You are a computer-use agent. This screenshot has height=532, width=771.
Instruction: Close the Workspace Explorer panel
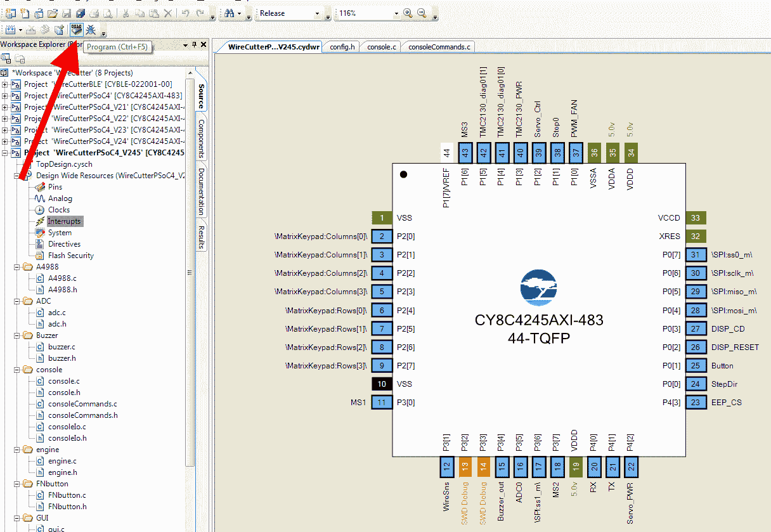(204, 44)
